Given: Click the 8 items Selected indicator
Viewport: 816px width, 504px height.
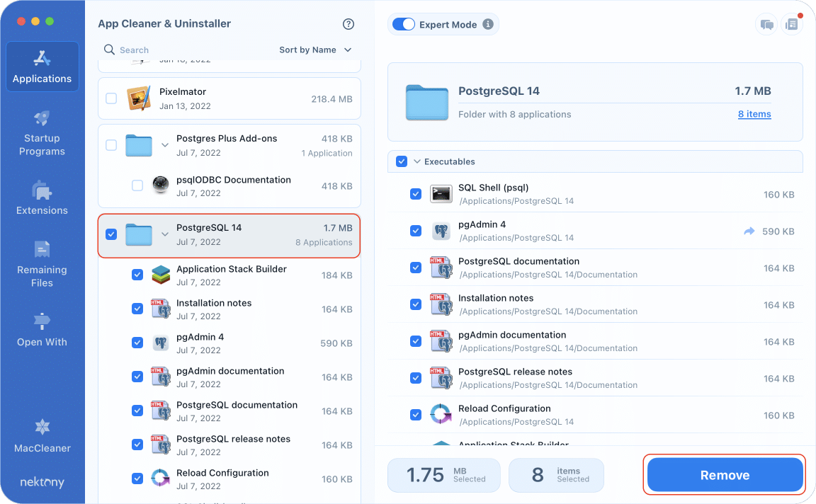Looking at the screenshot, I should coord(556,475).
